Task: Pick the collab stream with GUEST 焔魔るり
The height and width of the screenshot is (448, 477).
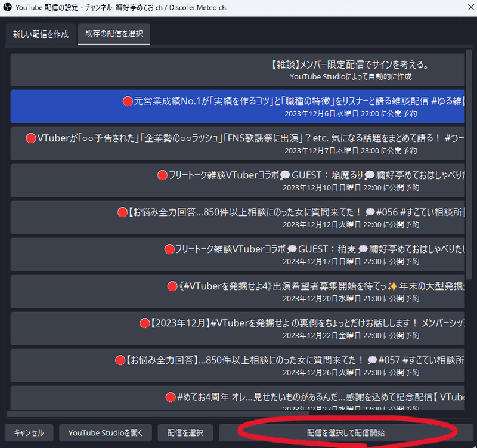Action: coord(237,181)
